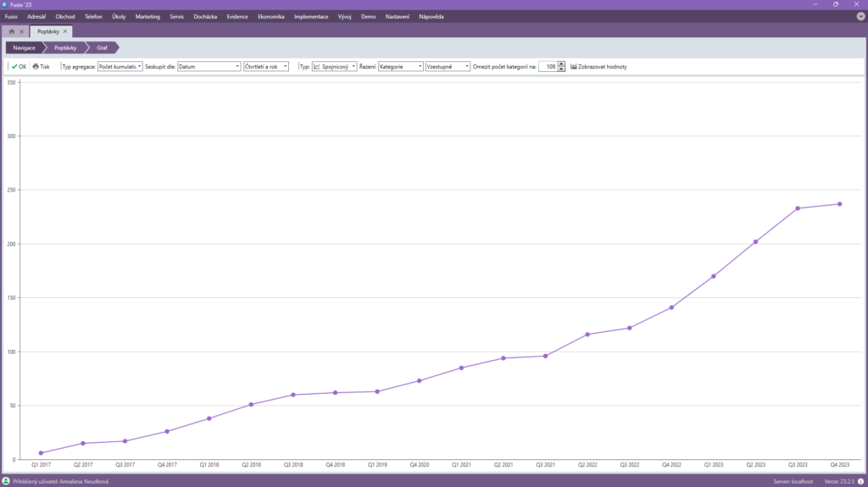
Task: Open the Marketing menu
Action: (147, 16)
